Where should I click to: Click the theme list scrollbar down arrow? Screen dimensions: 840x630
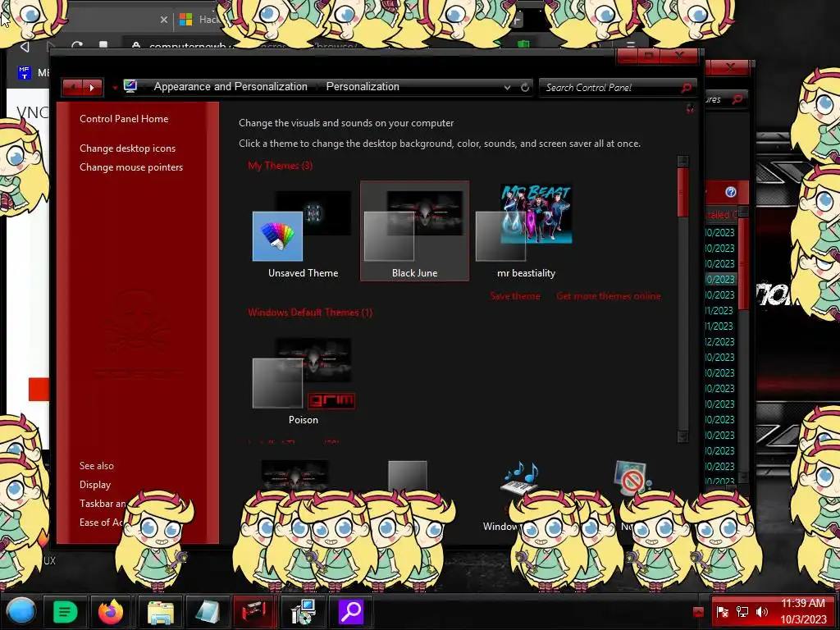coord(682,437)
